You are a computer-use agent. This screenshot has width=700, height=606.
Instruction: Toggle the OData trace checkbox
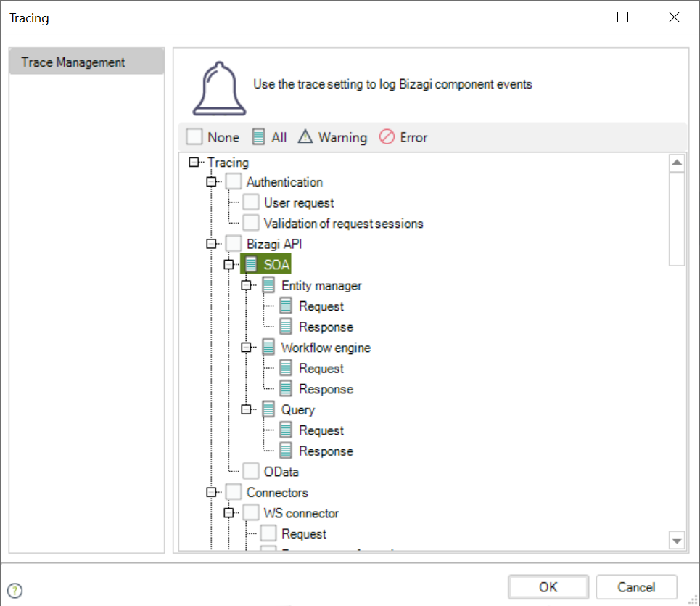(251, 471)
